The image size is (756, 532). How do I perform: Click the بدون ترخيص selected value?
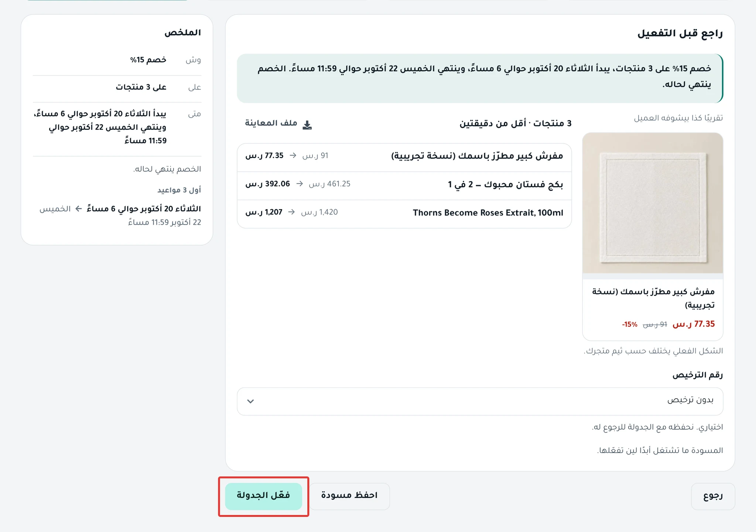point(690,400)
